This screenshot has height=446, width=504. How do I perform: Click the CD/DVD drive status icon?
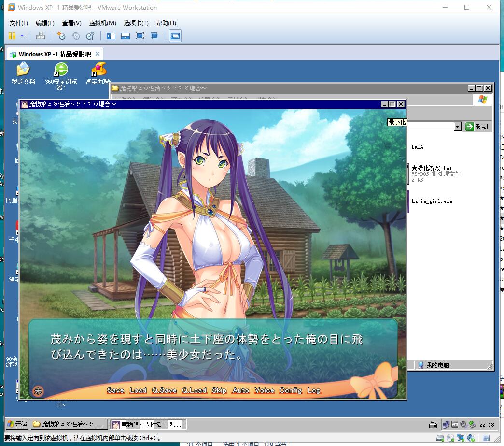450,438
